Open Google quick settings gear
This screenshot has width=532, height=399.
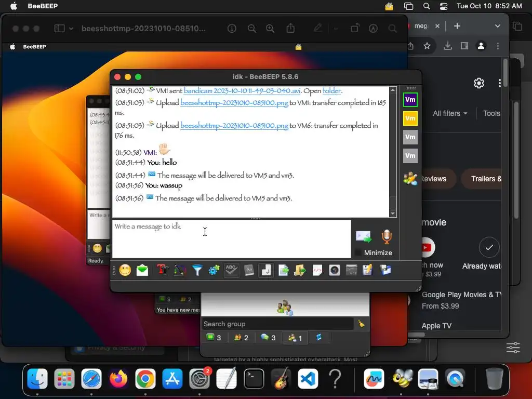[x=478, y=83]
